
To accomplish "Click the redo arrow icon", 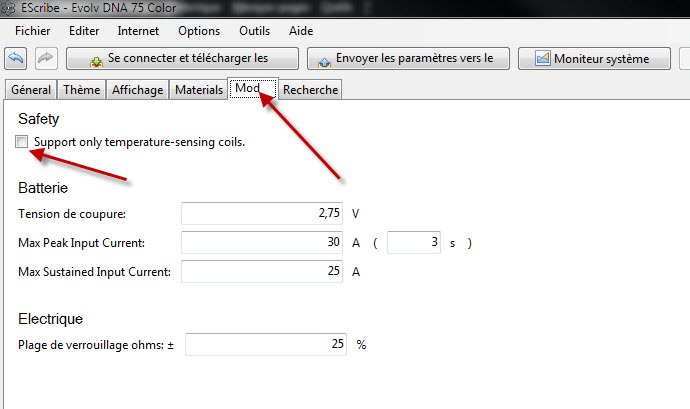I will pos(46,58).
